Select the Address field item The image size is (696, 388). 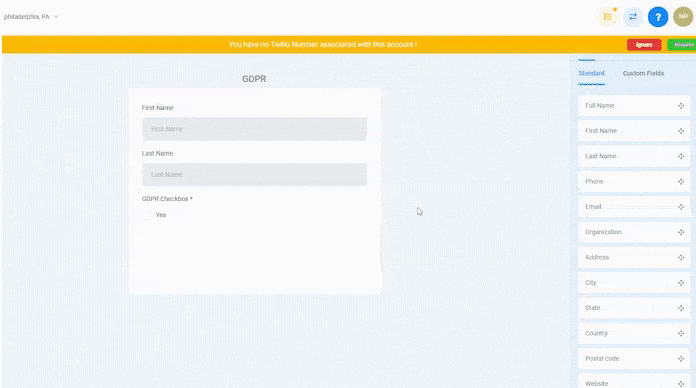634,257
